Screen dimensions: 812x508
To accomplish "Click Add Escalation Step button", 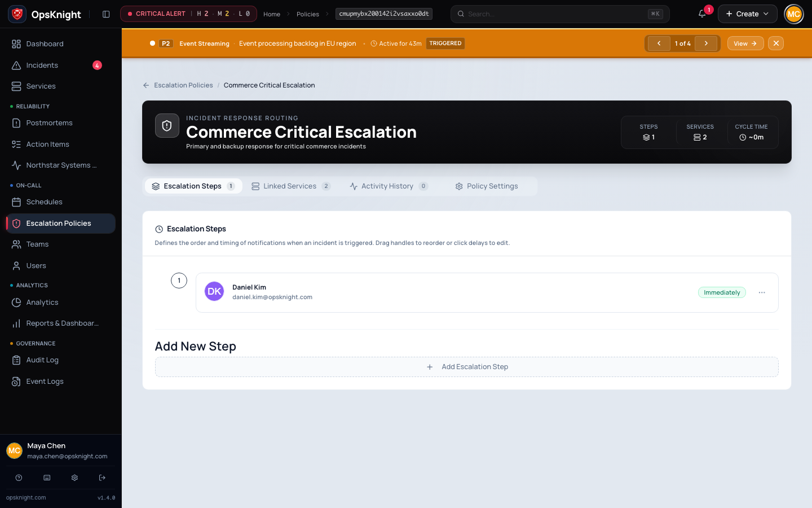I will tap(467, 367).
